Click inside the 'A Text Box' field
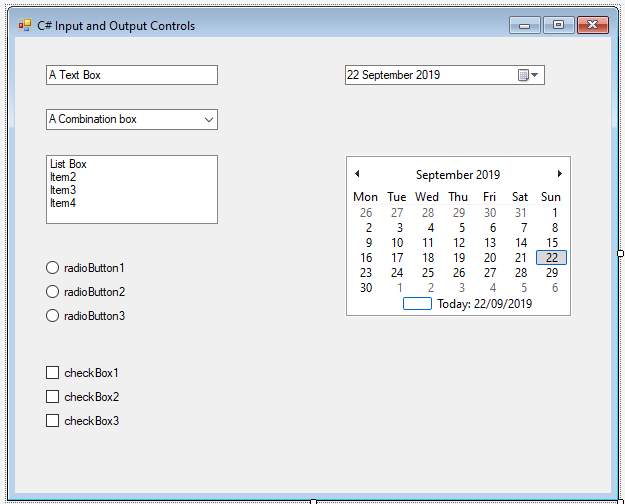The width and height of the screenshot is (625, 504). 131,75
